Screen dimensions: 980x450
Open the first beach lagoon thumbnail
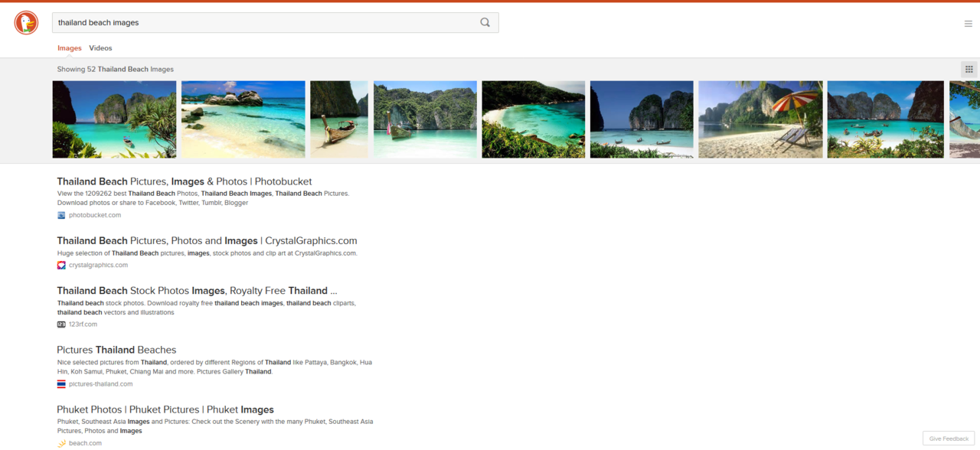(x=114, y=119)
